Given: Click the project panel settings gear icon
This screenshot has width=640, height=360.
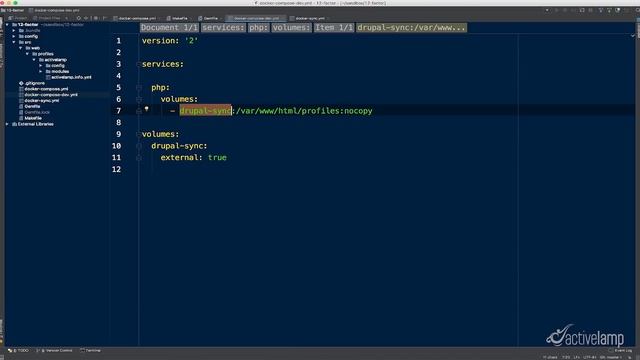Looking at the screenshot, I should tap(96, 18).
